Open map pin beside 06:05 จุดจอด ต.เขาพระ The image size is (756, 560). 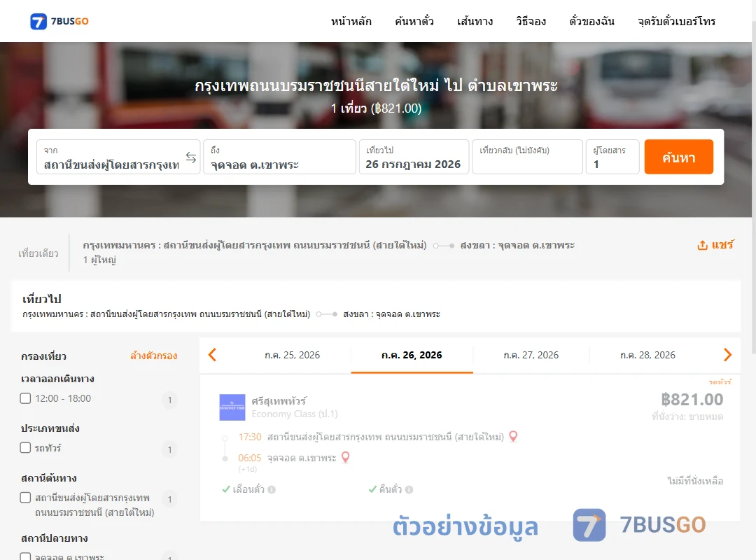point(345,457)
